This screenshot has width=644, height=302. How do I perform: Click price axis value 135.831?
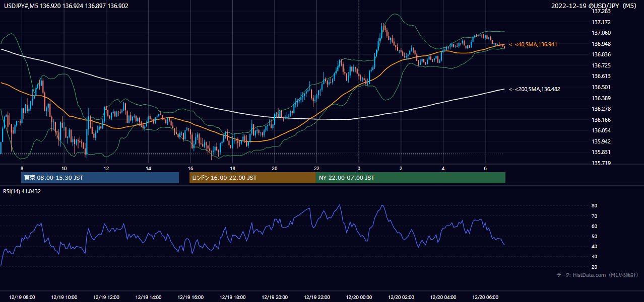coord(601,152)
